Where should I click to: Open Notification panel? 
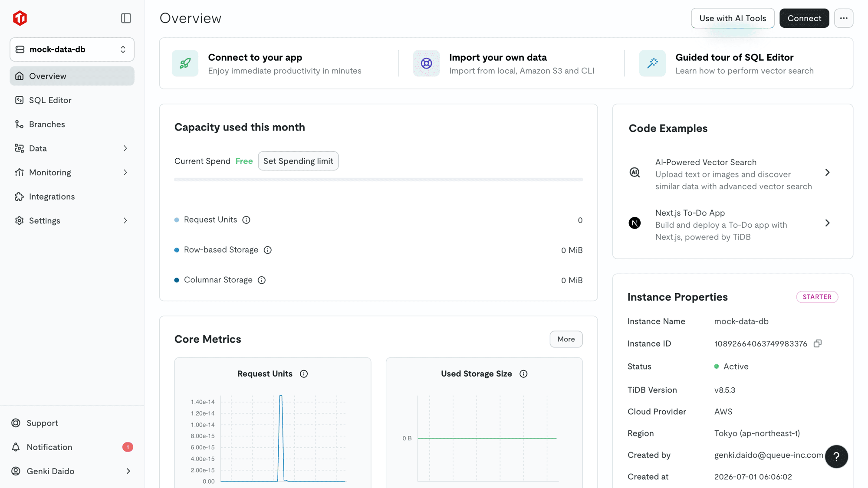click(x=72, y=447)
